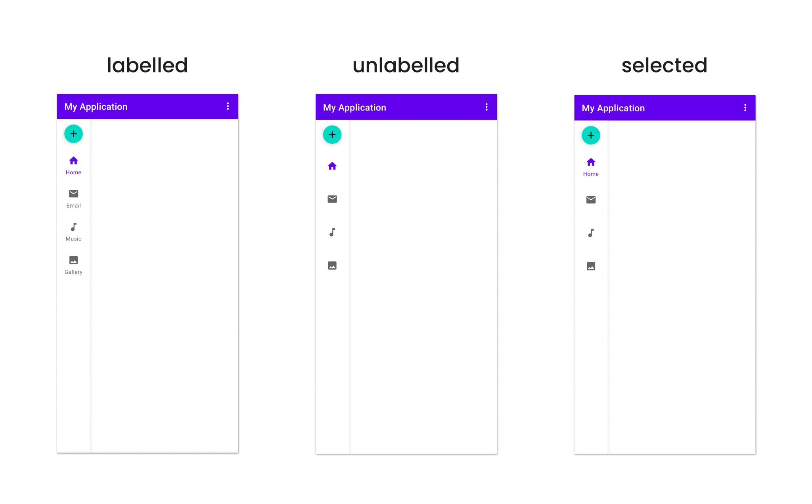Open Email in the labelled navigation rail
The height and width of the screenshot is (504, 812).
coord(73,198)
